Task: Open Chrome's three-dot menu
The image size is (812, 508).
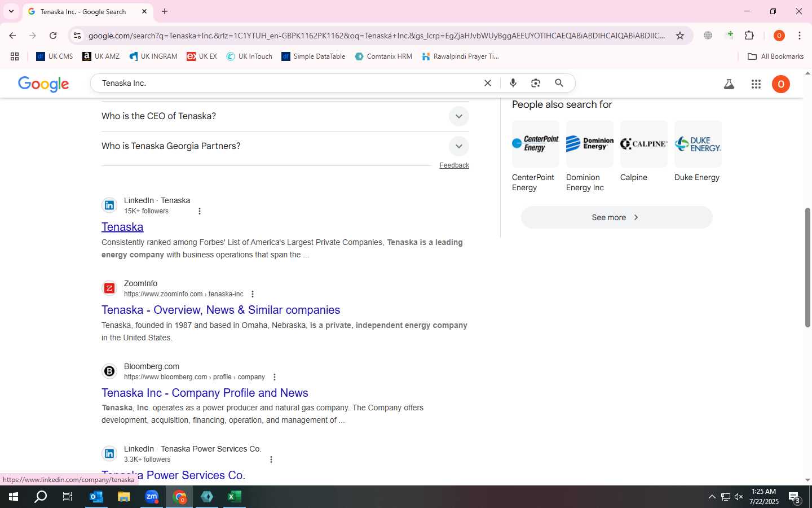Action: 800,36
